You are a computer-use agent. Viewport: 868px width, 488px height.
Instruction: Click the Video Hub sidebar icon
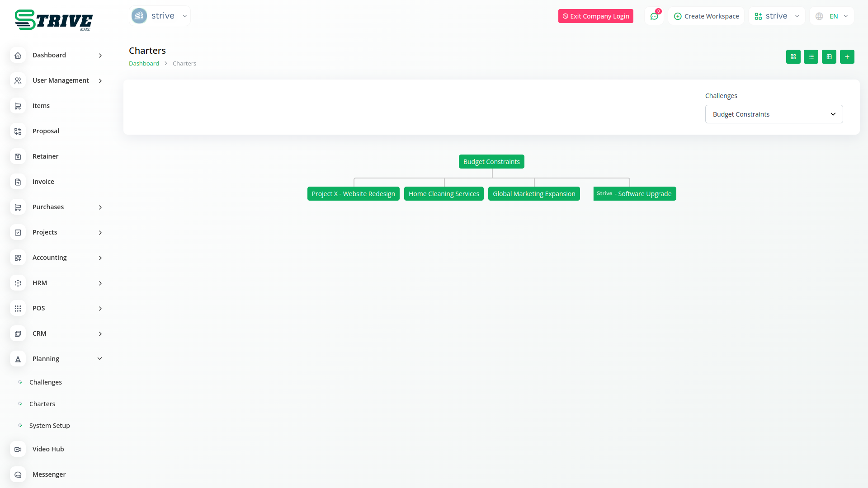tap(18, 449)
